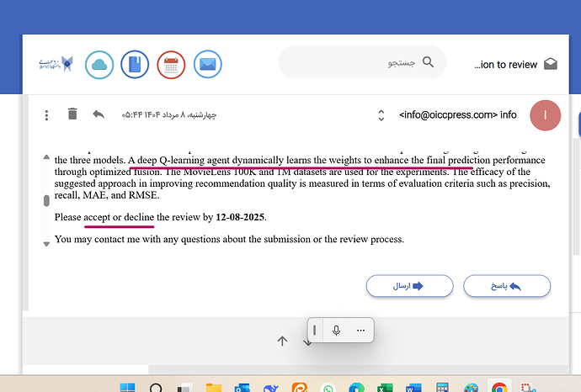Image resolution: width=581 pixels, height=392 pixels.
Task: Click the پاسخ reply button
Action: point(507,286)
